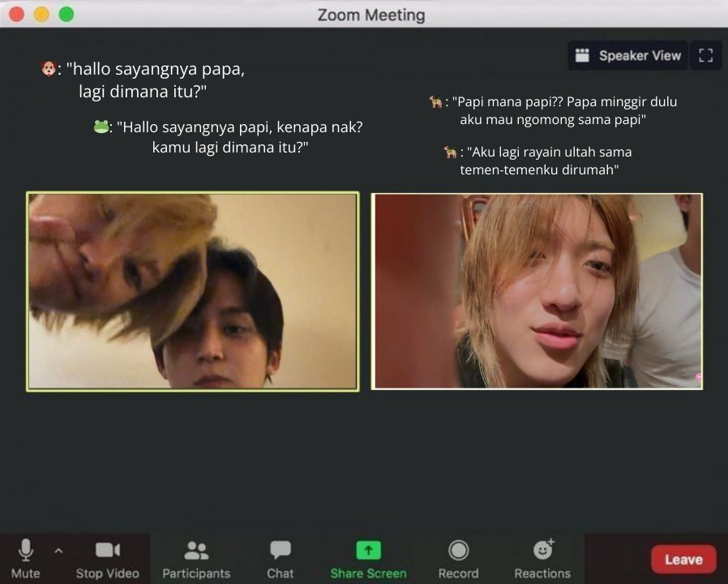Maximize the Zoom Meeting window
Screen dimensions: 728x584
(x=66, y=15)
